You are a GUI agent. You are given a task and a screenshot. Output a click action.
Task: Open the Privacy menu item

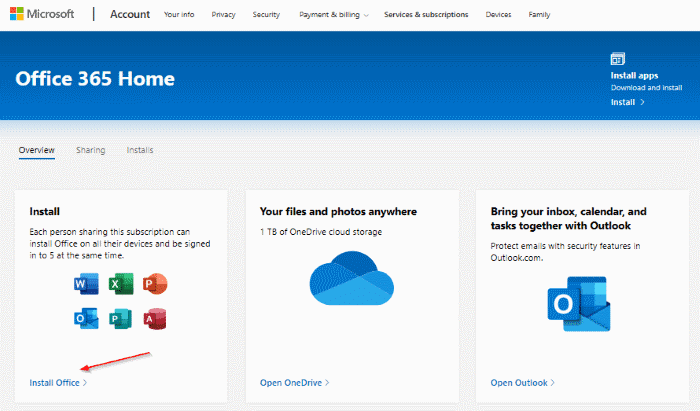point(223,15)
